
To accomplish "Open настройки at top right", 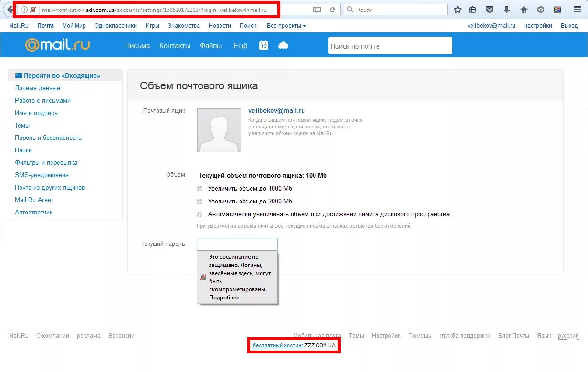I will click(x=538, y=26).
